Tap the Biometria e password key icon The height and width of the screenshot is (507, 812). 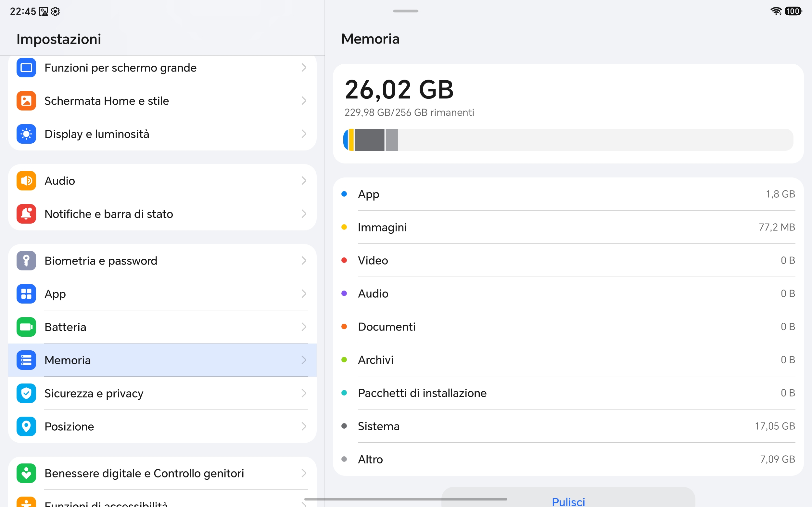tap(26, 261)
